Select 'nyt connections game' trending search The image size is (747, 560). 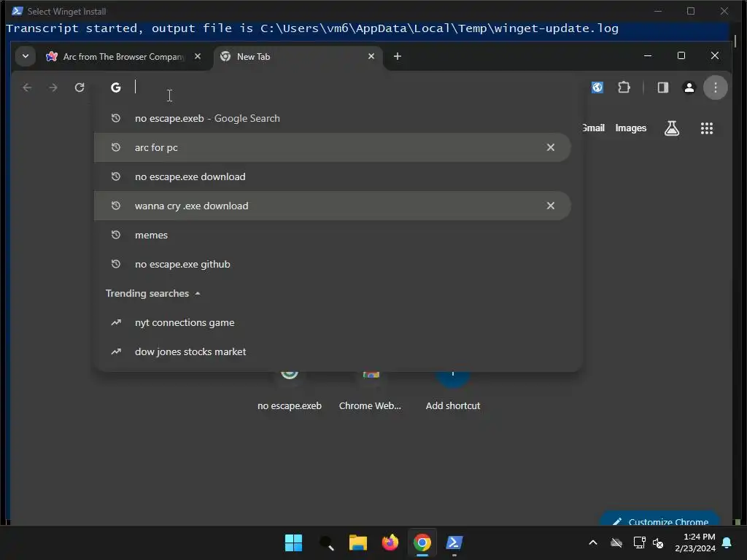(x=332, y=322)
